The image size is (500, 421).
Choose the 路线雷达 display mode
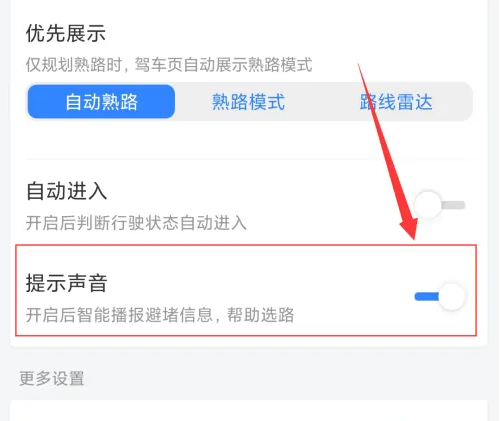click(396, 102)
